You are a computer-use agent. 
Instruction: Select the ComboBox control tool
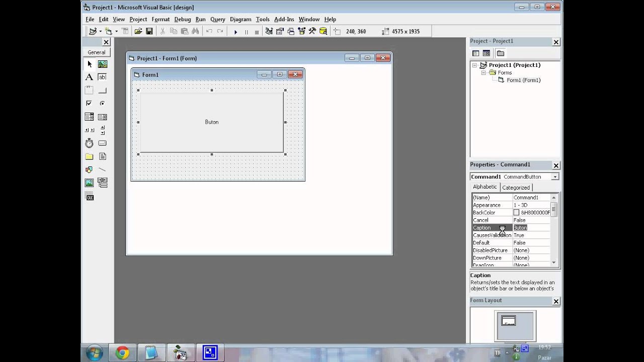coord(89,117)
